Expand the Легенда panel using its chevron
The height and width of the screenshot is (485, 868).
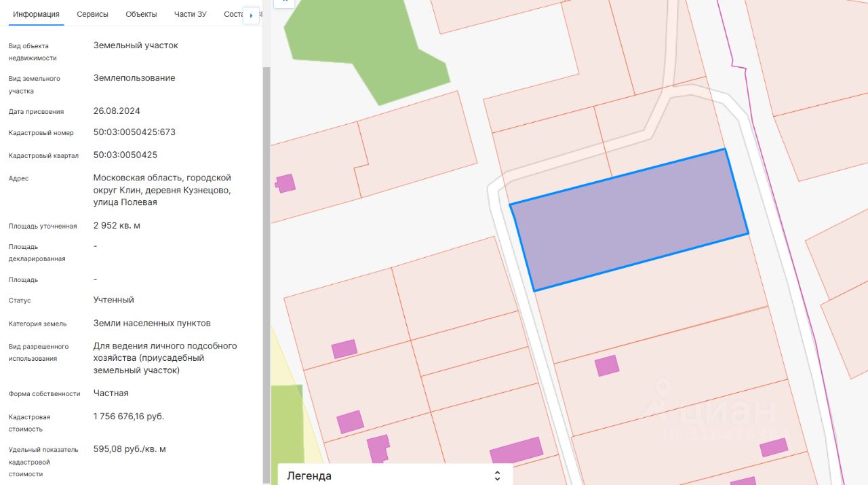coord(497,476)
